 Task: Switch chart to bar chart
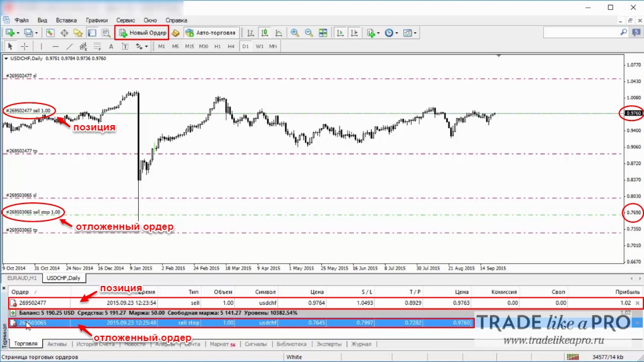[251, 33]
